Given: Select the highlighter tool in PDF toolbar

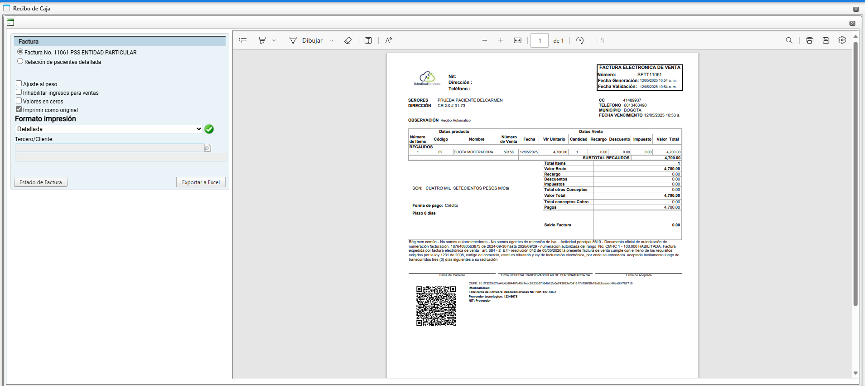Looking at the screenshot, I should click(262, 40).
